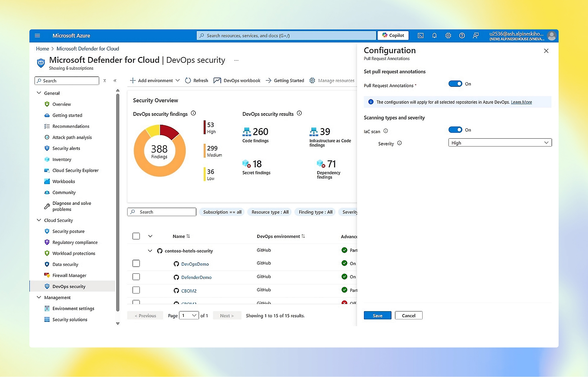588x377 pixels.
Task: Toggle the IaC scan switch
Action: tap(455, 130)
